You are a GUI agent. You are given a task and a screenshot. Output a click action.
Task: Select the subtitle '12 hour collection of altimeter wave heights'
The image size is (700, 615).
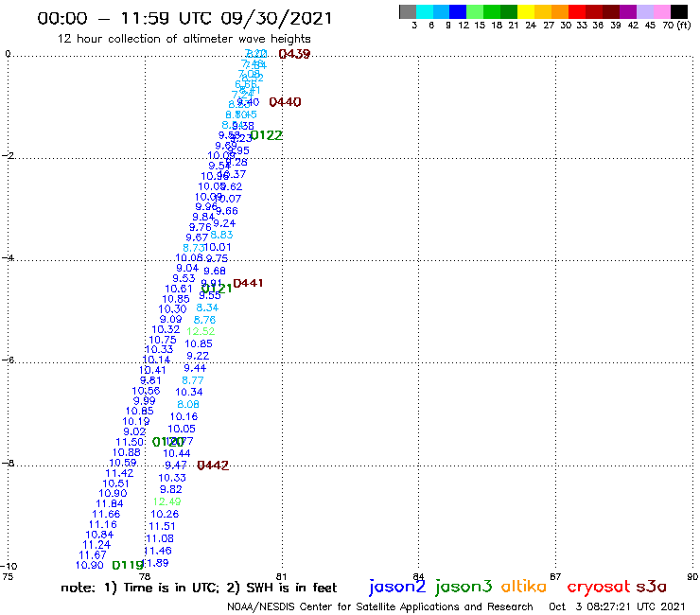point(184,39)
